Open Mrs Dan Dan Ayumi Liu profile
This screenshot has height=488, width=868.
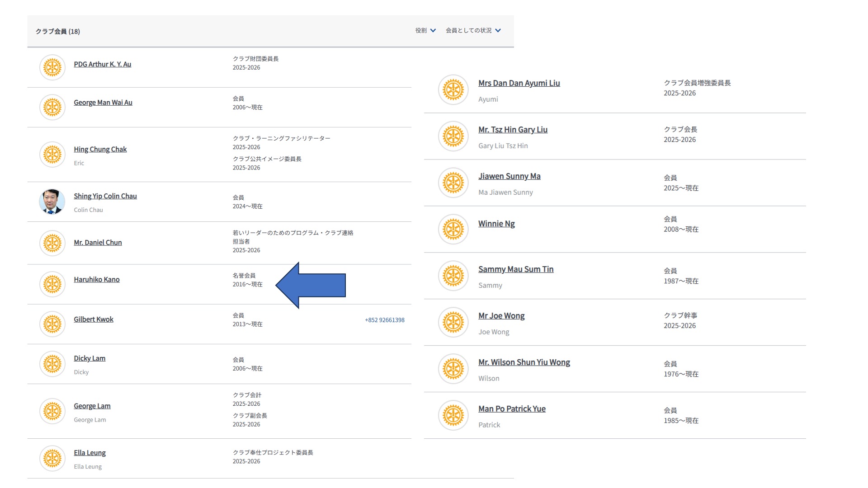coord(519,83)
